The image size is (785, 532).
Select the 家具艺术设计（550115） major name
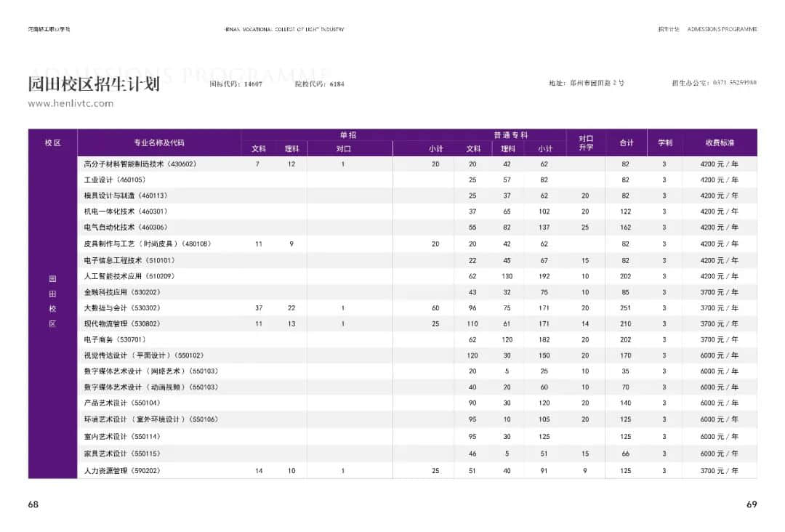pyautogui.click(x=122, y=454)
